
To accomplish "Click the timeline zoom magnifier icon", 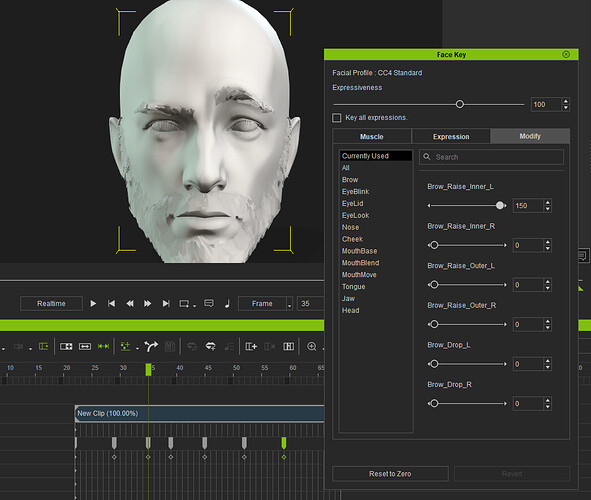I will click(x=312, y=346).
